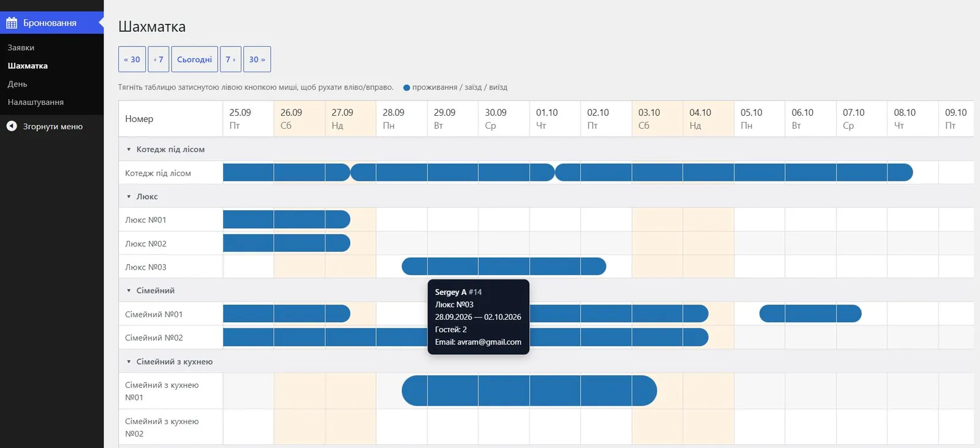Image resolution: width=980 pixels, height=448 pixels.
Task: Click the legend text проживання / заїзд / виїзд
Action: tap(459, 87)
